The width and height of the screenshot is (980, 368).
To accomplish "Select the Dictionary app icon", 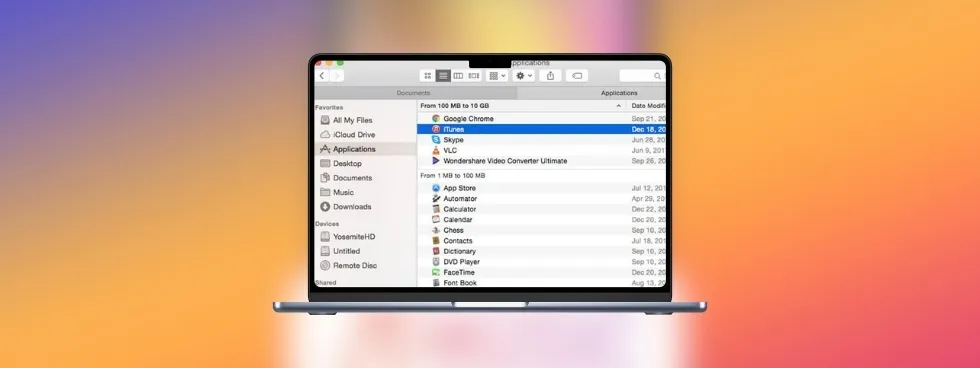I will click(x=436, y=251).
